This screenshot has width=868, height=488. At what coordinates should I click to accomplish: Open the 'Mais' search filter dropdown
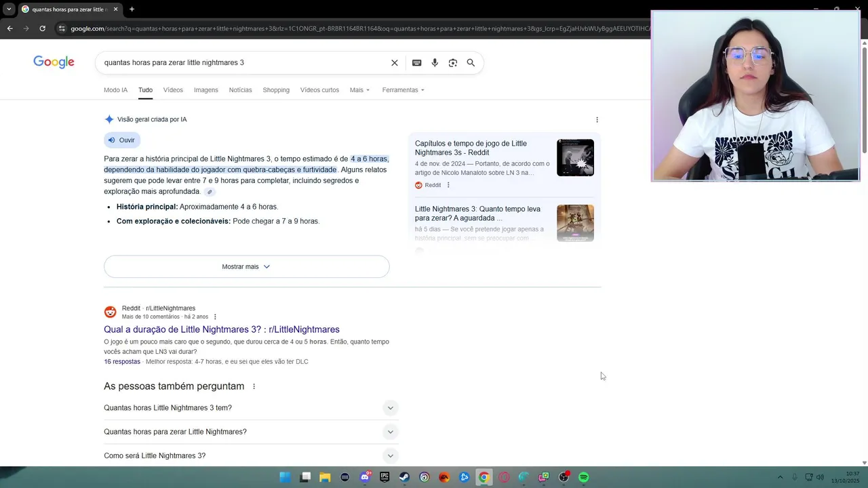click(359, 90)
